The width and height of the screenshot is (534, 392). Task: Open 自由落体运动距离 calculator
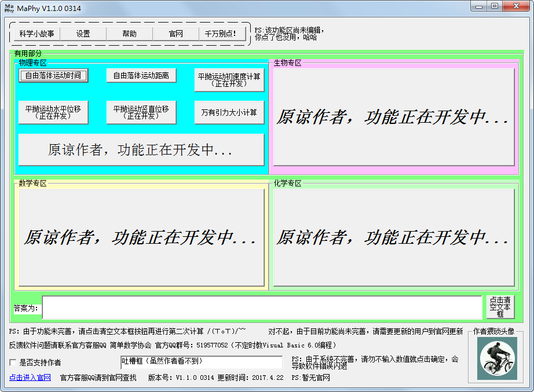click(141, 75)
